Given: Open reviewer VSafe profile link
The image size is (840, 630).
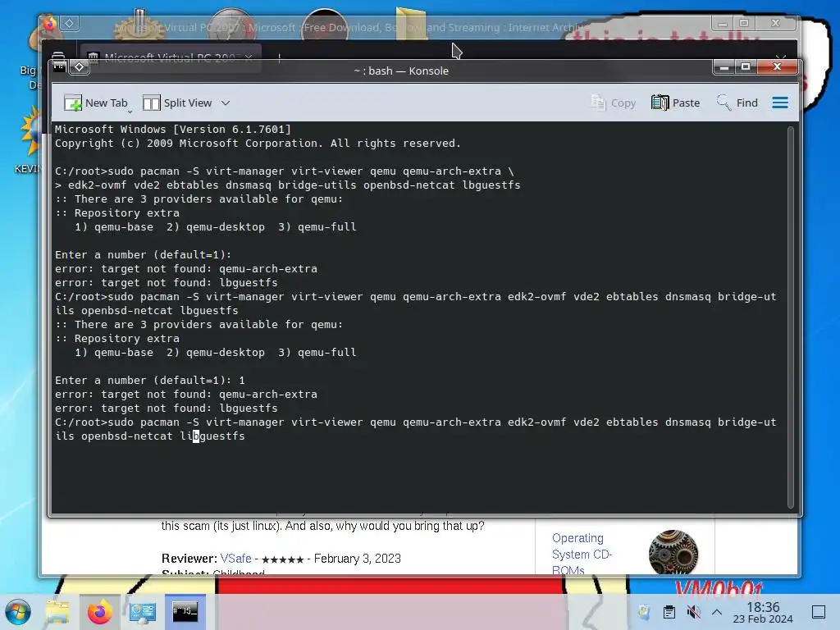Looking at the screenshot, I should 235,558.
